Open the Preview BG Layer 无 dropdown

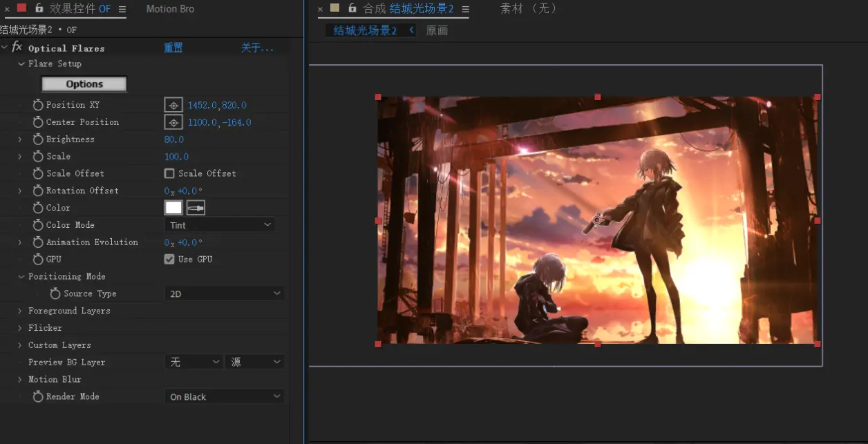(194, 362)
